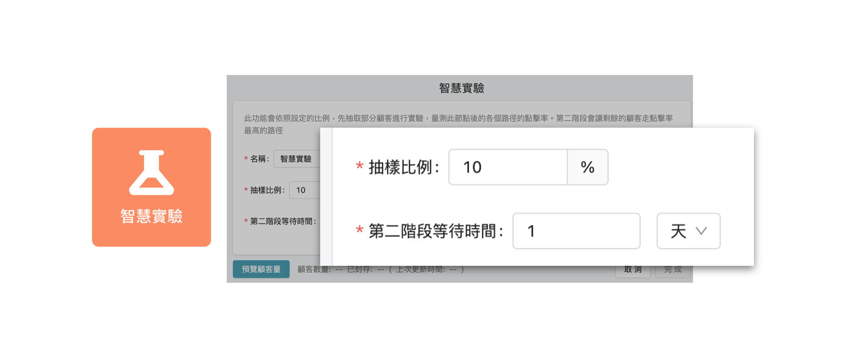Click the enlarged 抽樣比例 label
Screen dimensions: 868x361
(x=404, y=167)
